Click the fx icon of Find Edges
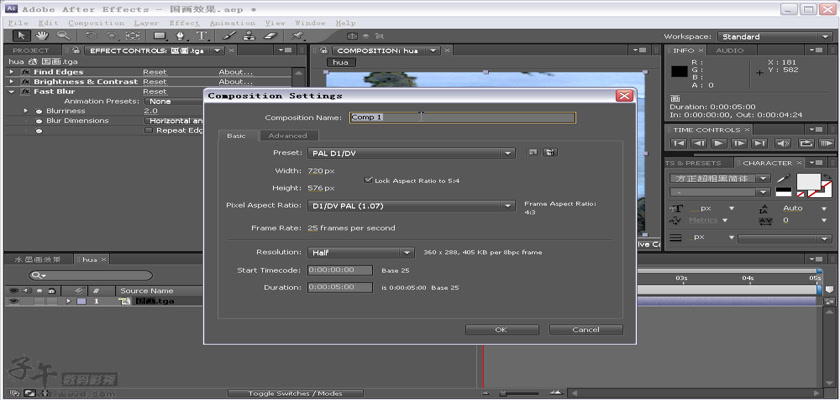 (25, 72)
